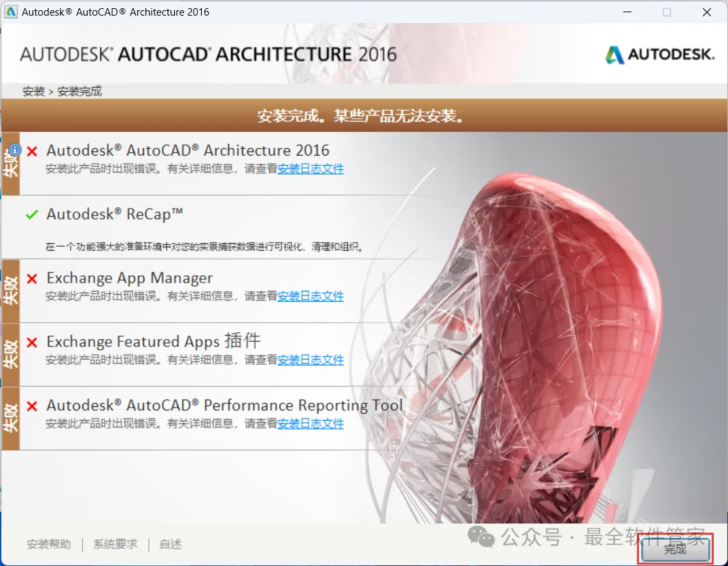Viewport: 728px width, 566px height.
Task: Open 安装日志文件 link under Exchange Featured Apps
Action: tap(311, 360)
